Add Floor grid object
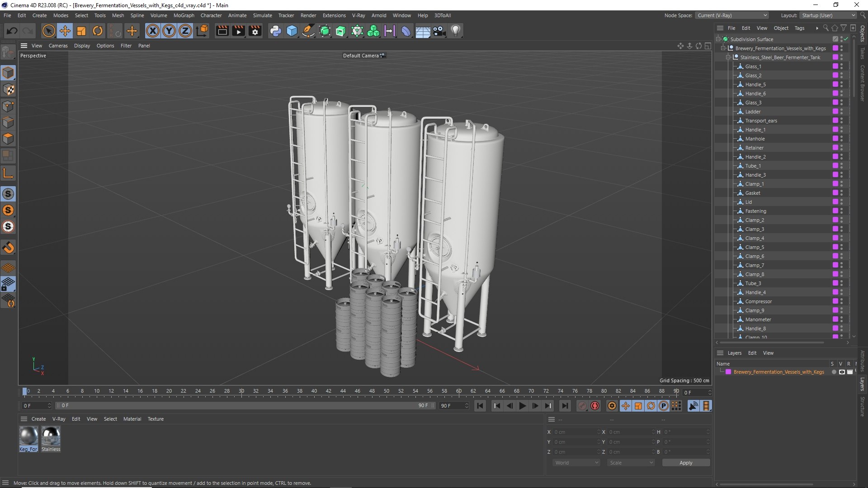868x488 pixels. pos(423,31)
